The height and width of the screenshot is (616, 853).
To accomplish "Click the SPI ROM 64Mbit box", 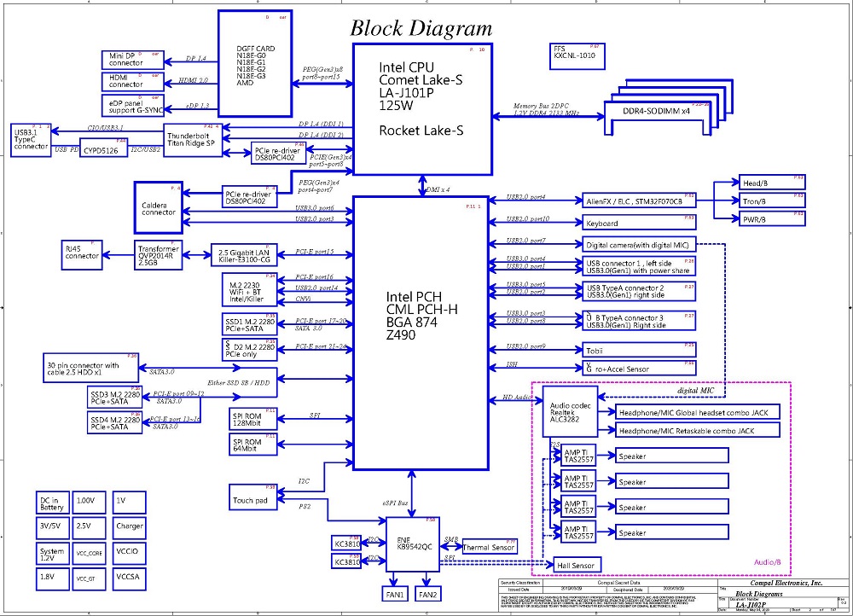I will pyautogui.click(x=253, y=444).
